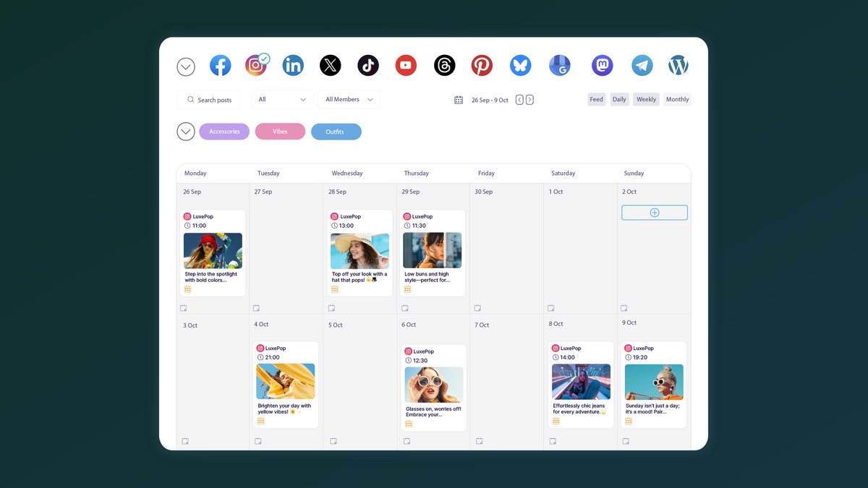Select the Telegram network icon
This screenshot has width=868, height=488.
pos(642,66)
